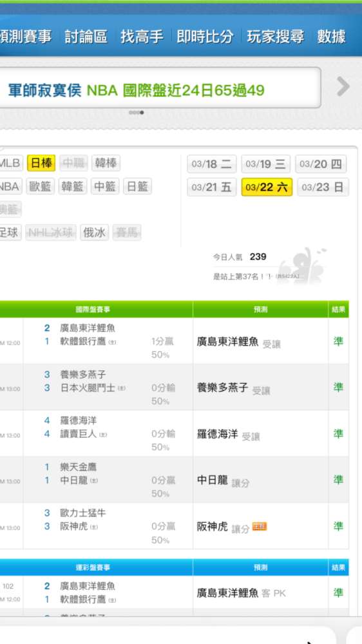The image size is (362, 644).
Task: Select the 日籃 league filter
Action: click(137, 187)
